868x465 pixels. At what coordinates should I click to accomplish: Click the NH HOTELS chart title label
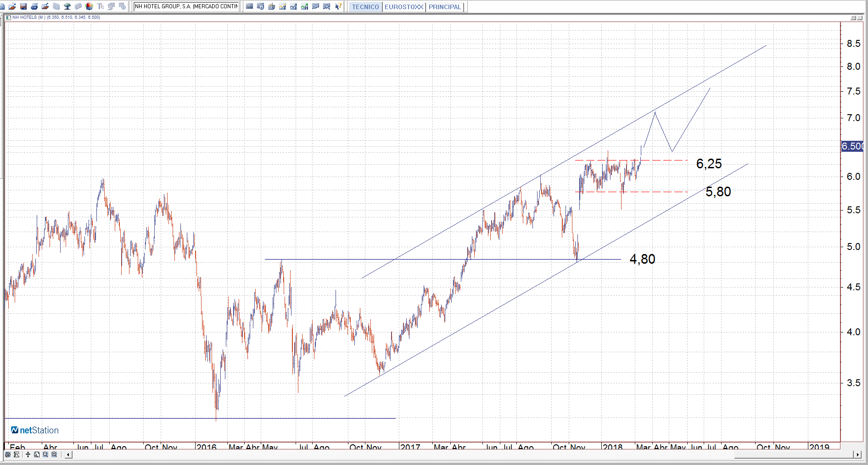tap(56, 17)
